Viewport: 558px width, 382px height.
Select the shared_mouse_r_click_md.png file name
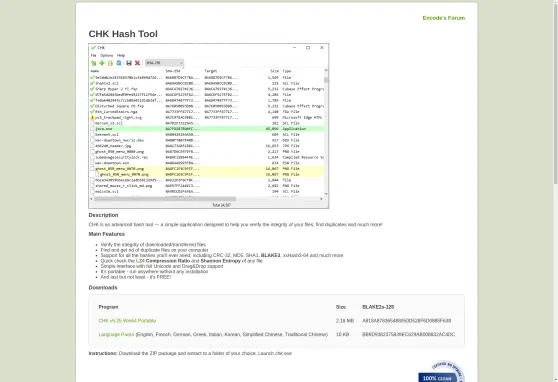123,186
